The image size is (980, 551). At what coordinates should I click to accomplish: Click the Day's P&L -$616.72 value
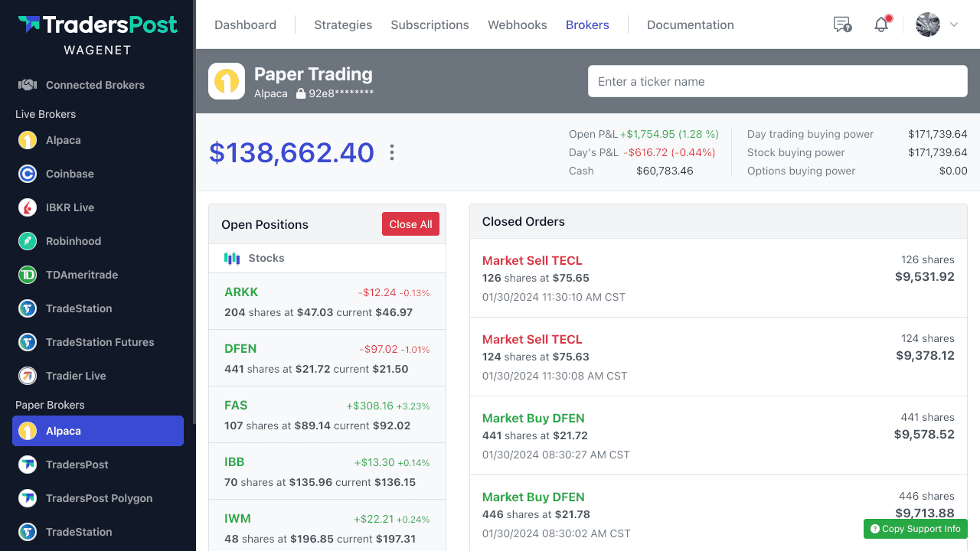(669, 152)
